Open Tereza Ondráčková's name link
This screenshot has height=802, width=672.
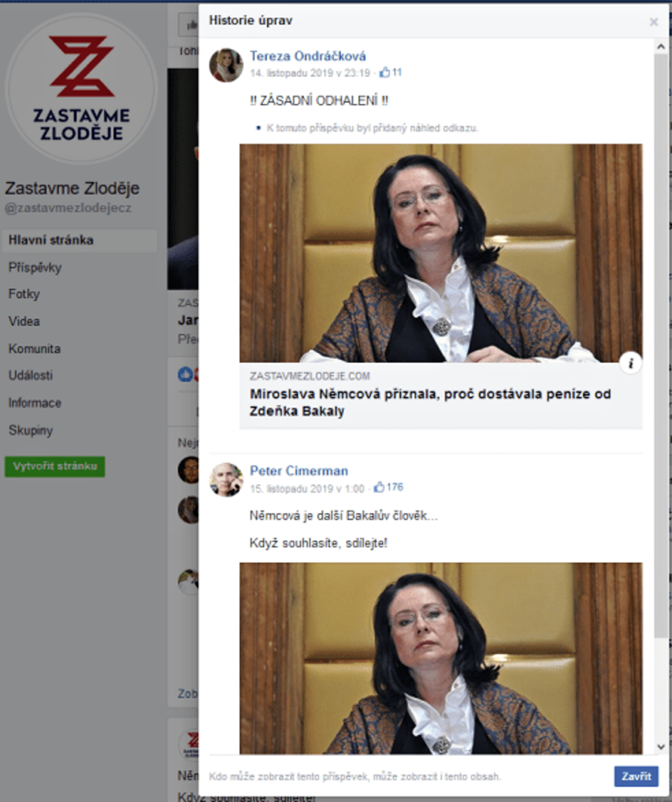[x=308, y=56]
